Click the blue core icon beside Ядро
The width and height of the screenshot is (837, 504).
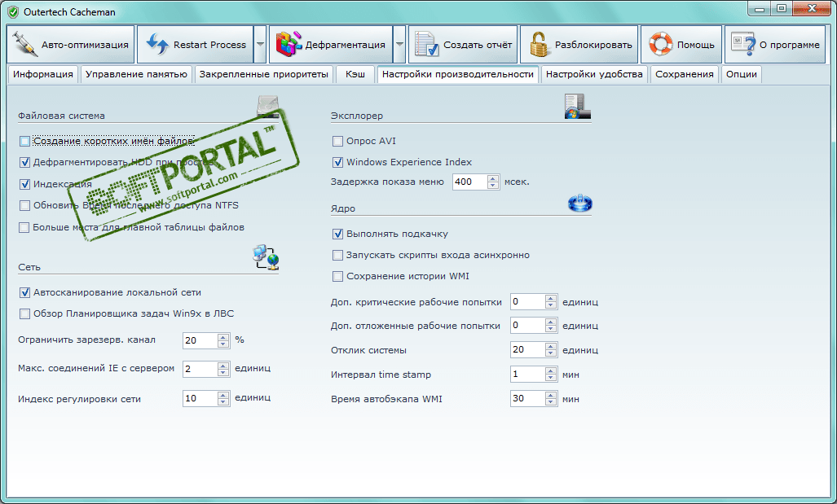point(580,204)
